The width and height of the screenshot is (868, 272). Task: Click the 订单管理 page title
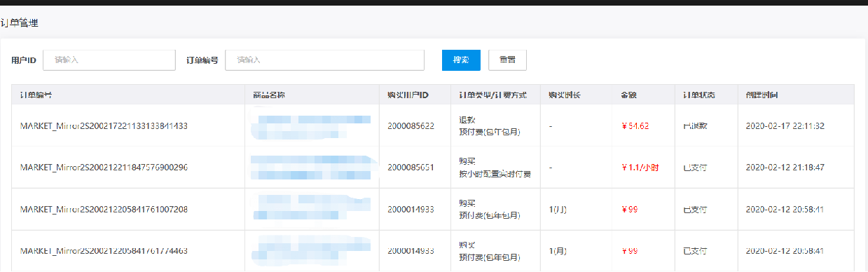[20, 23]
